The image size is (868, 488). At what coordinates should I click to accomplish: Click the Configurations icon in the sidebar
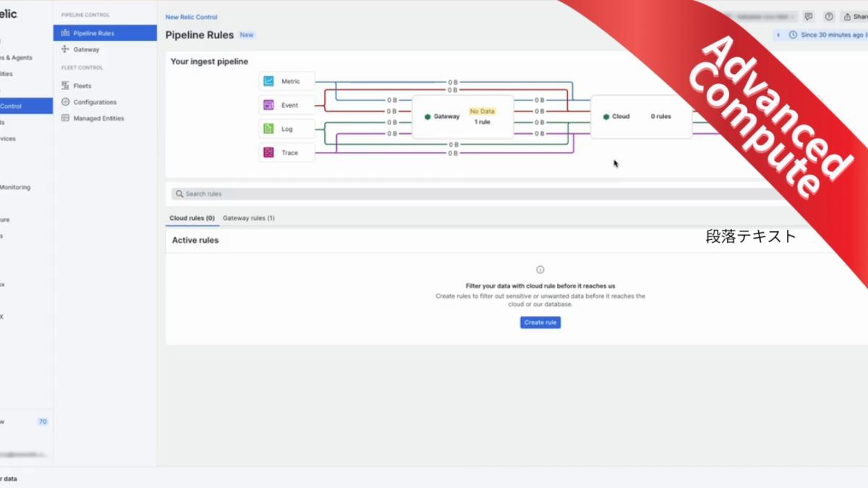[66, 102]
